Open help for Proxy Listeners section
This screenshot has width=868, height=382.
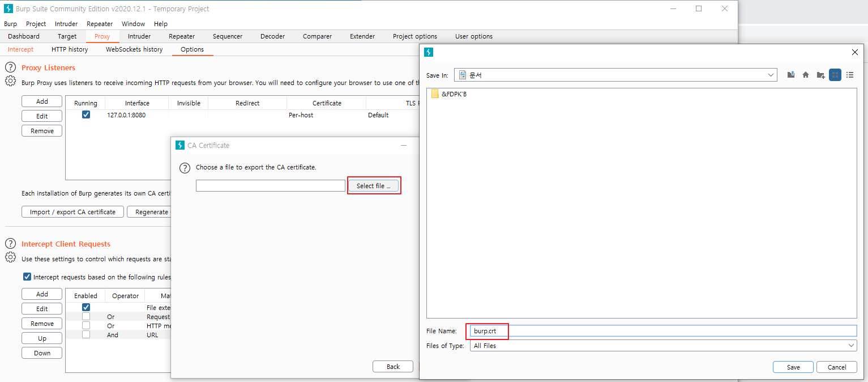(x=10, y=67)
